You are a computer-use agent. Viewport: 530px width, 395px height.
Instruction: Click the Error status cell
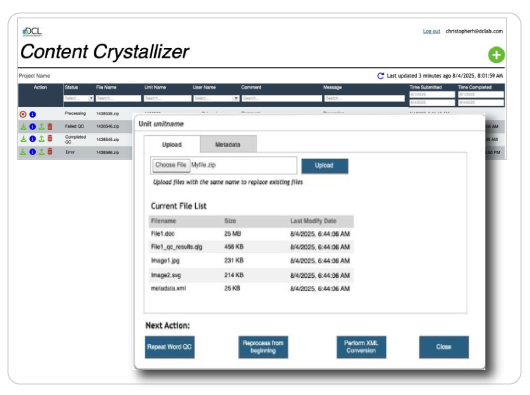point(70,152)
